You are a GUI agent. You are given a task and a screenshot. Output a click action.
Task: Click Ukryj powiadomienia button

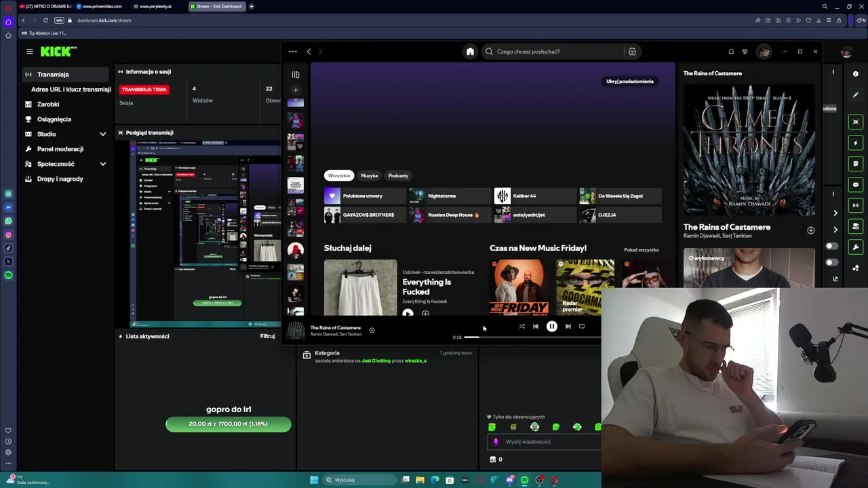coord(630,81)
